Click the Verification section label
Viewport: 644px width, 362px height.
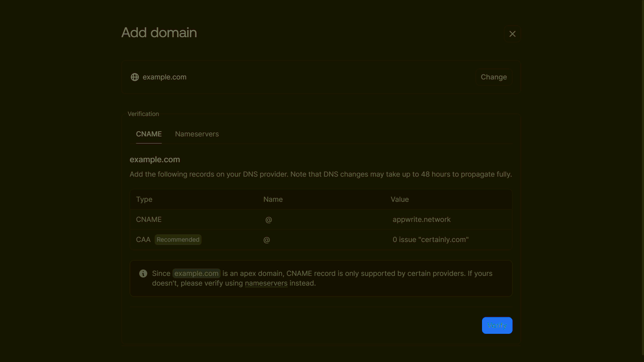click(x=143, y=114)
